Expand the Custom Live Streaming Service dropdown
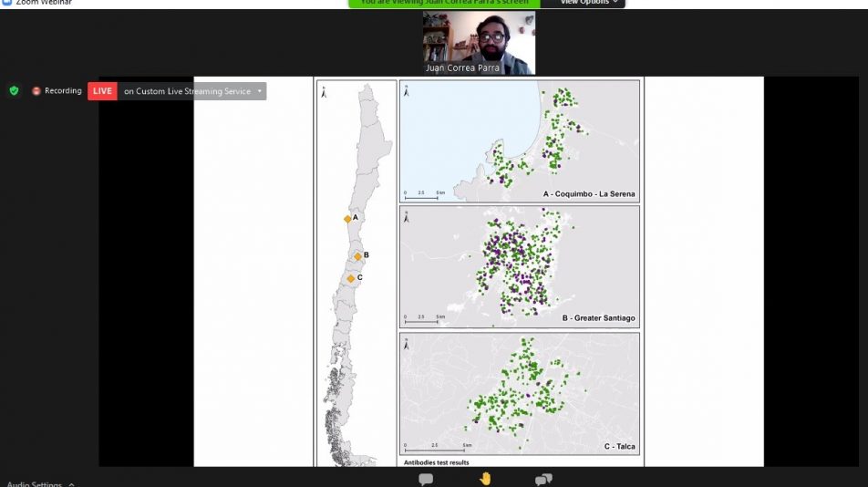868x487 pixels. [x=260, y=91]
